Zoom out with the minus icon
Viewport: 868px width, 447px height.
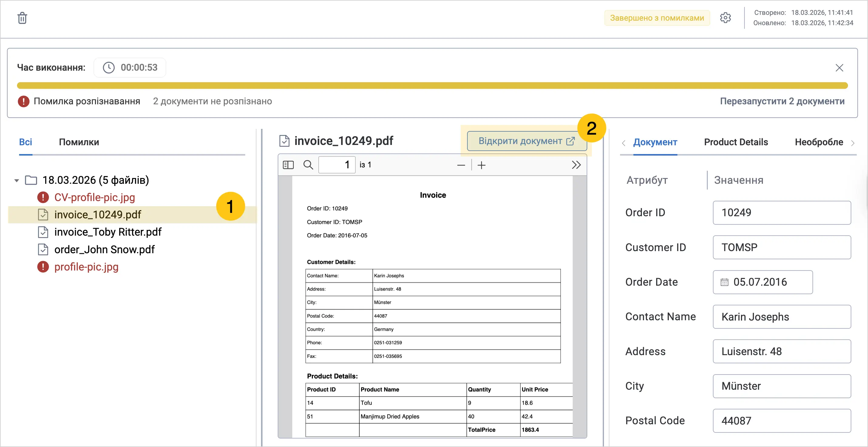[x=461, y=165]
